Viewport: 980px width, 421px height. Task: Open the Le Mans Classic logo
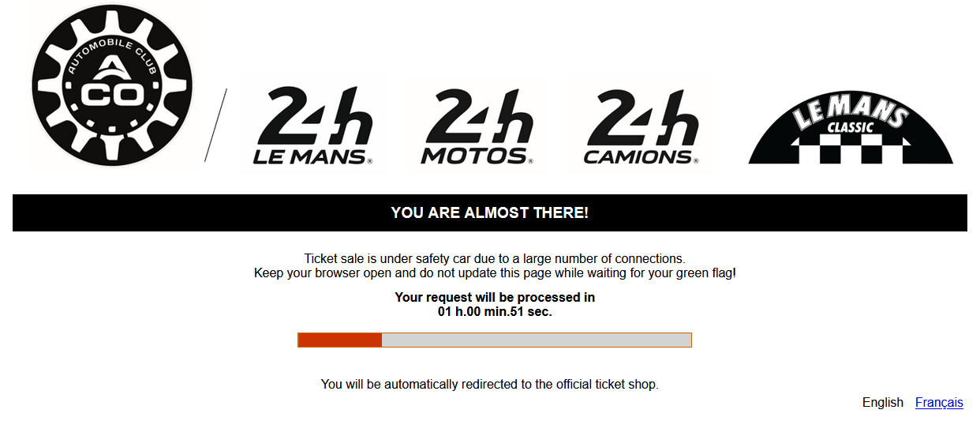(x=851, y=126)
